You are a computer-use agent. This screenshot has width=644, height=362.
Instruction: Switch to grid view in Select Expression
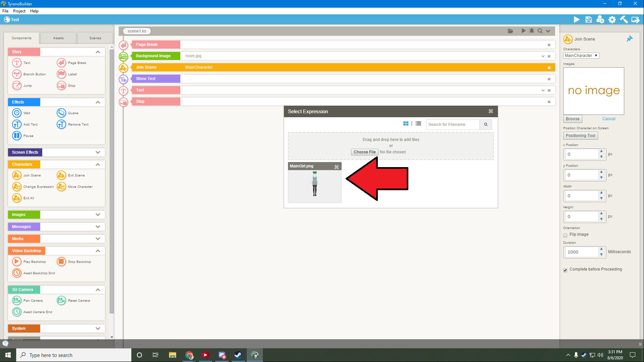(x=406, y=124)
